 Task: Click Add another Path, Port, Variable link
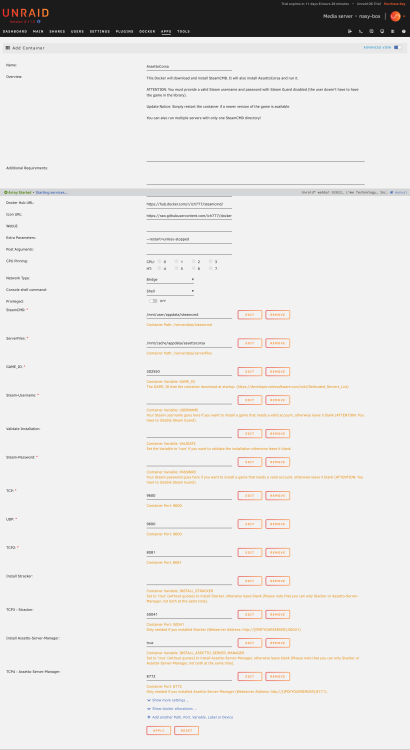190,717
